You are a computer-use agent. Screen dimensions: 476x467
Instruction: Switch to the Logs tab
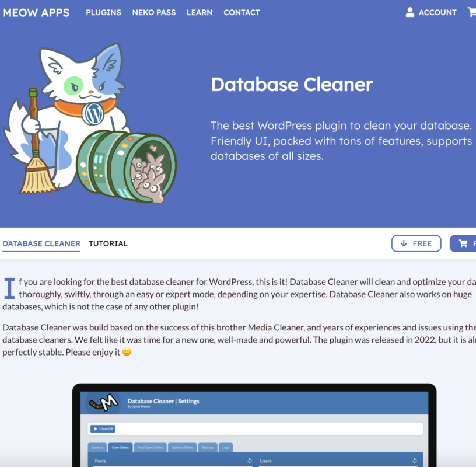(x=225, y=448)
